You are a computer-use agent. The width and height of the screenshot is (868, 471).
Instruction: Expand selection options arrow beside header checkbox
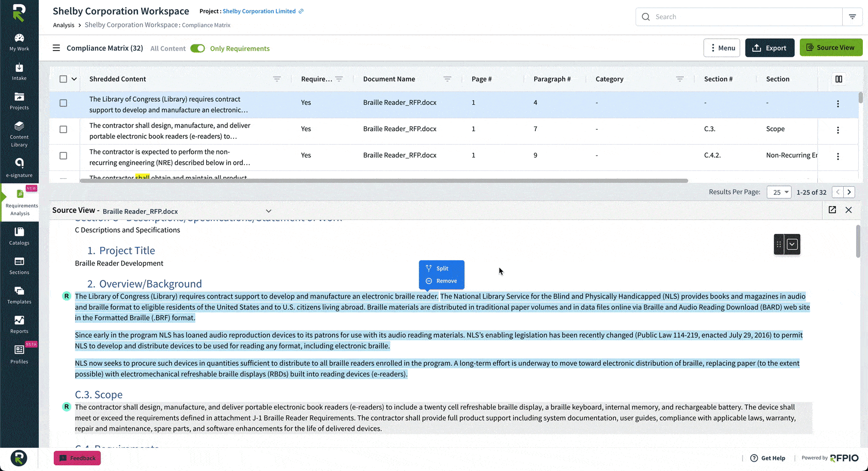[74, 79]
